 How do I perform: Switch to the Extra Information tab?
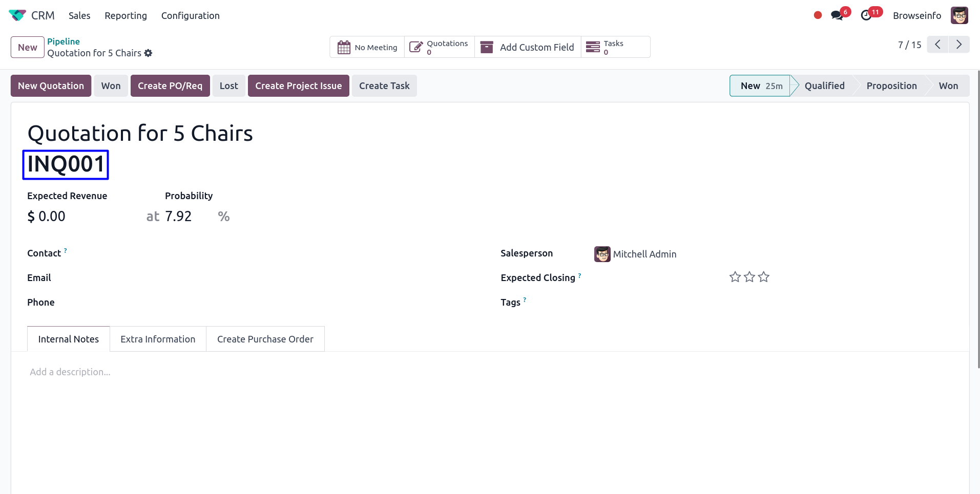158,339
